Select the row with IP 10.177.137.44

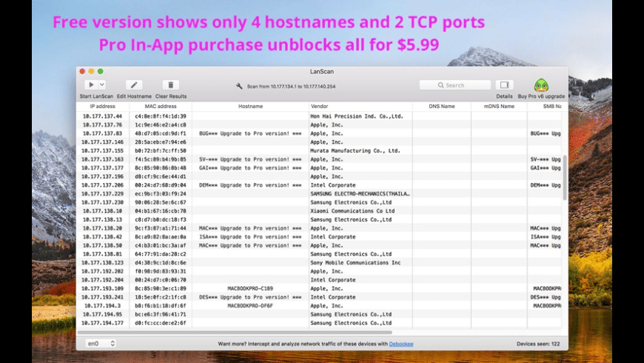click(x=319, y=116)
